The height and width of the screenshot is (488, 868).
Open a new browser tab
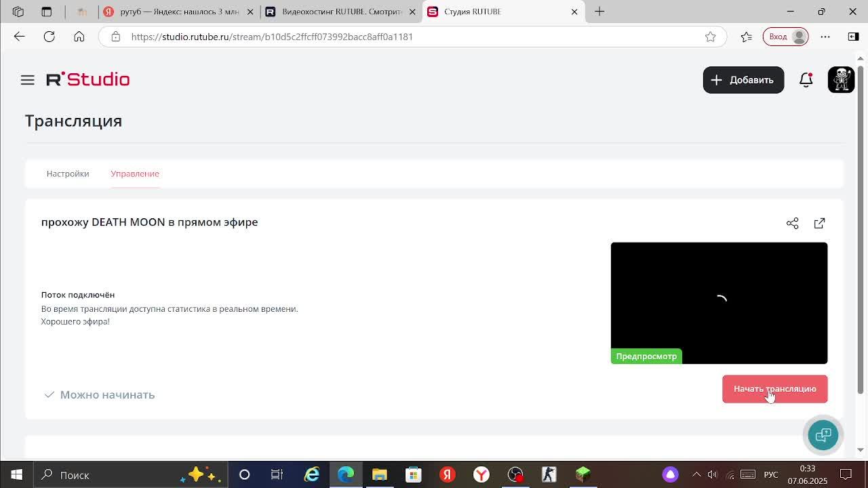[x=599, y=12]
